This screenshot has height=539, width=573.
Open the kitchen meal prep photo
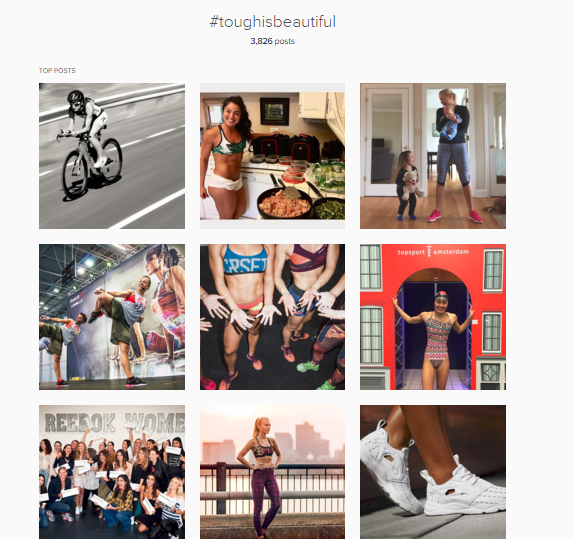(272, 156)
